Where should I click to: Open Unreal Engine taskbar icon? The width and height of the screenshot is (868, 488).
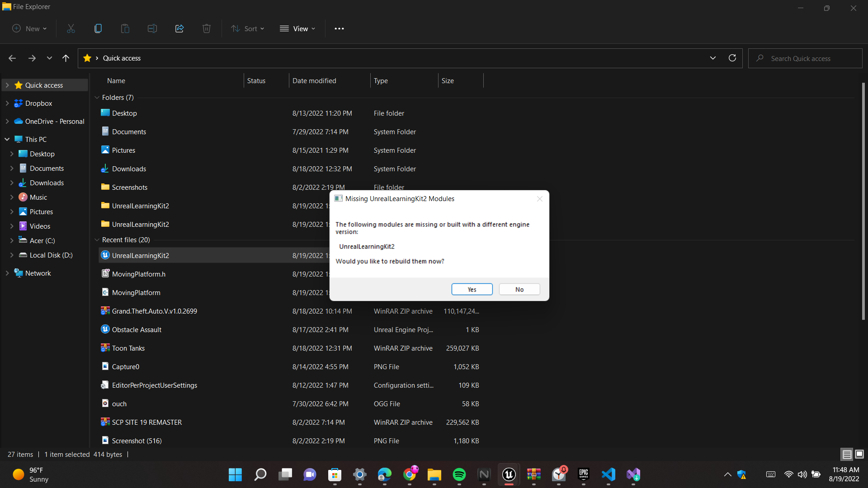509,474
